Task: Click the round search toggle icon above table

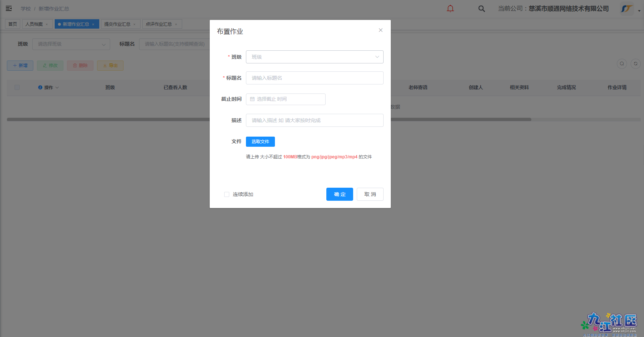Action: [x=622, y=64]
